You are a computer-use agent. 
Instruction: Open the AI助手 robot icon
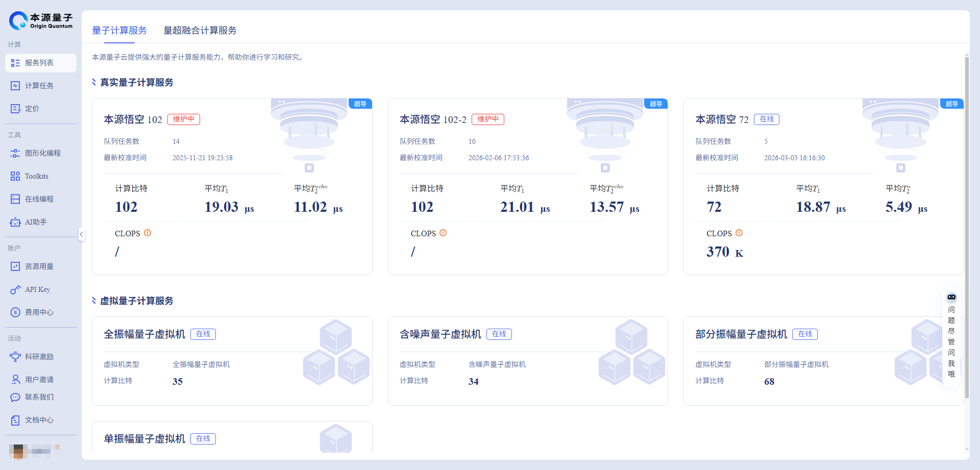pos(15,222)
